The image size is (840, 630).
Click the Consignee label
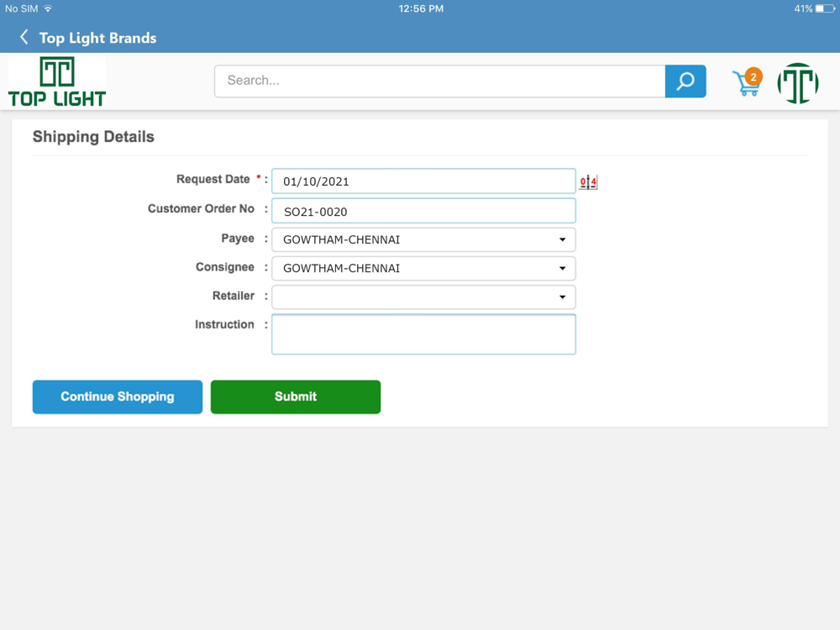tap(225, 267)
